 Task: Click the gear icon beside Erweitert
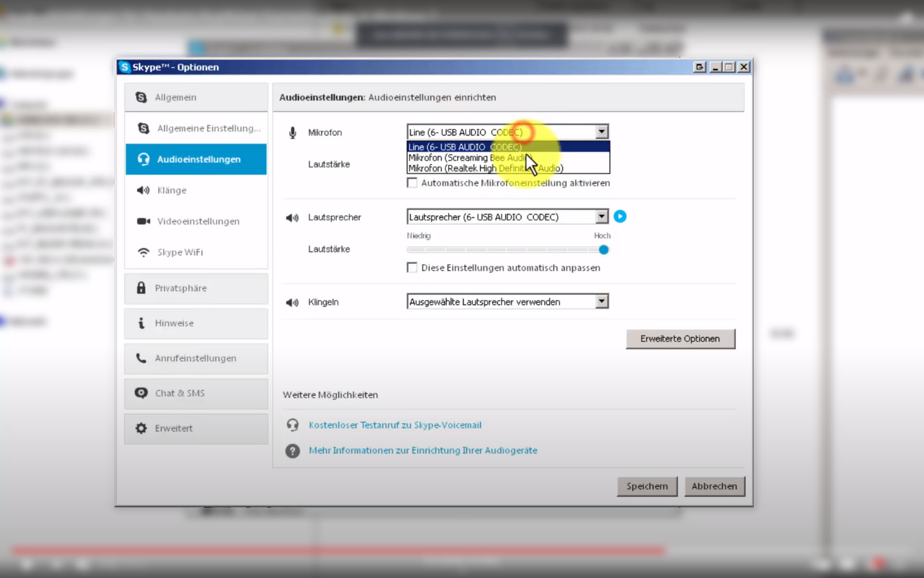pyautogui.click(x=141, y=428)
